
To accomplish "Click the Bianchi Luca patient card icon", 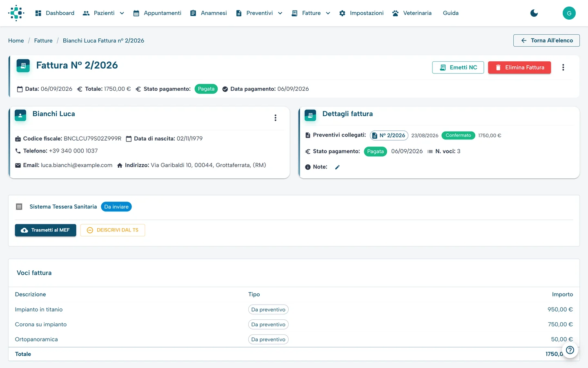I will point(20,115).
